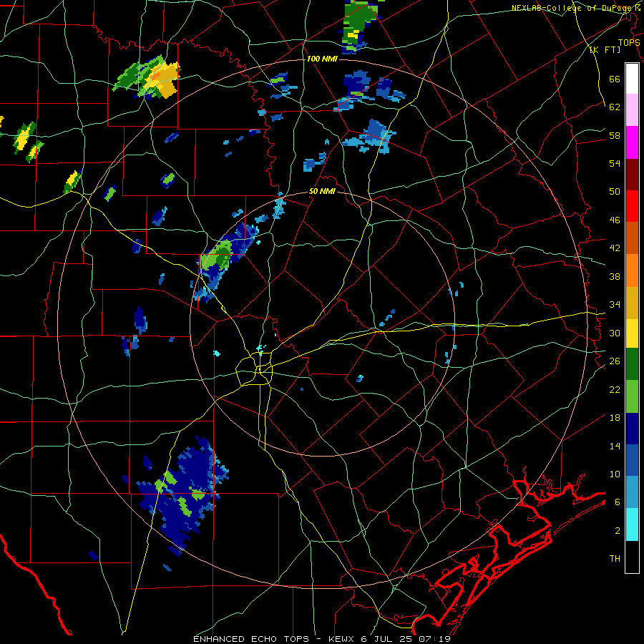Click the bright yellow legend swatch
Screen dimensions: 644x644
click(632, 333)
